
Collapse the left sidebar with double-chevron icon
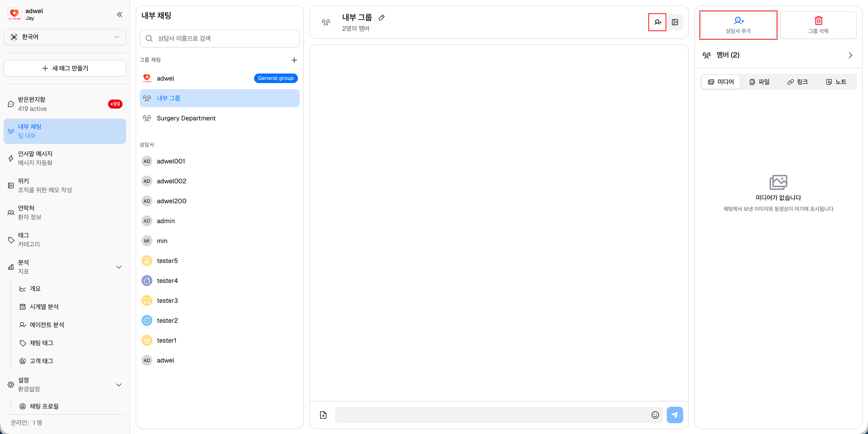point(119,14)
